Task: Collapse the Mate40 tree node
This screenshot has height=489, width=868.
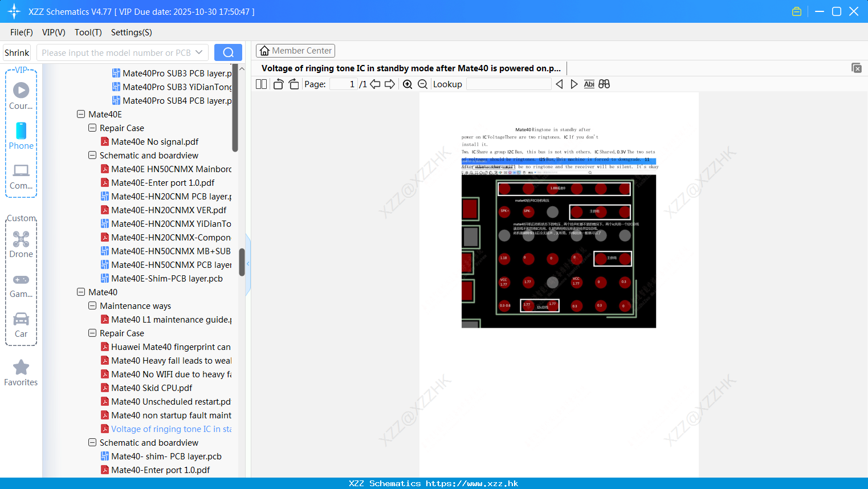Action: [81, 292]
